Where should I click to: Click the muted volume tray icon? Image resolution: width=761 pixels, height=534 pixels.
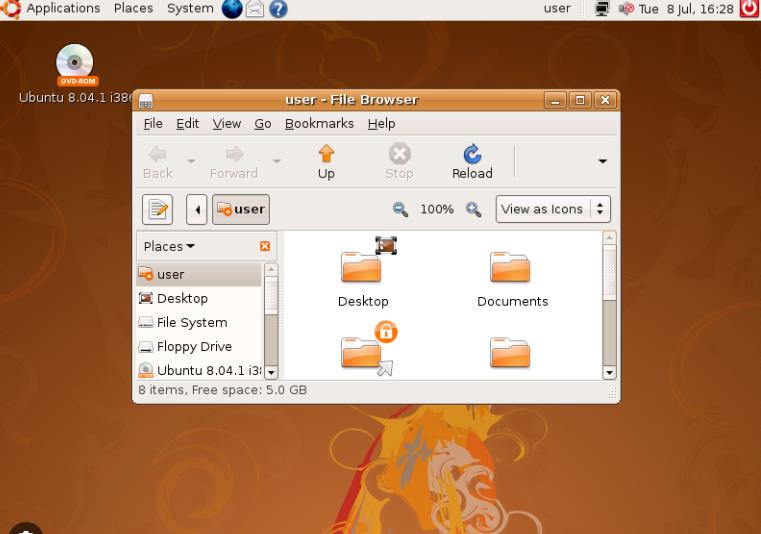pos(626,9)
